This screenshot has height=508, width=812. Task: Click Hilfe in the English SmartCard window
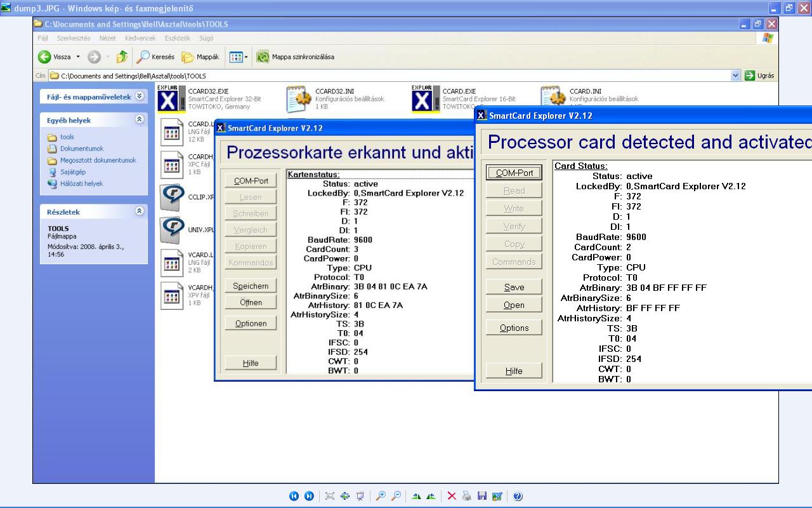coord(514,371)
